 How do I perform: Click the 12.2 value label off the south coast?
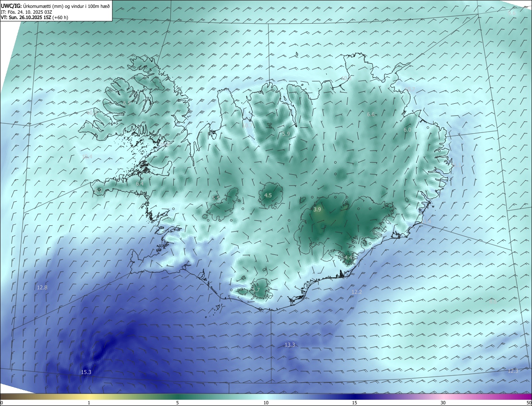[x=357, y=292]
